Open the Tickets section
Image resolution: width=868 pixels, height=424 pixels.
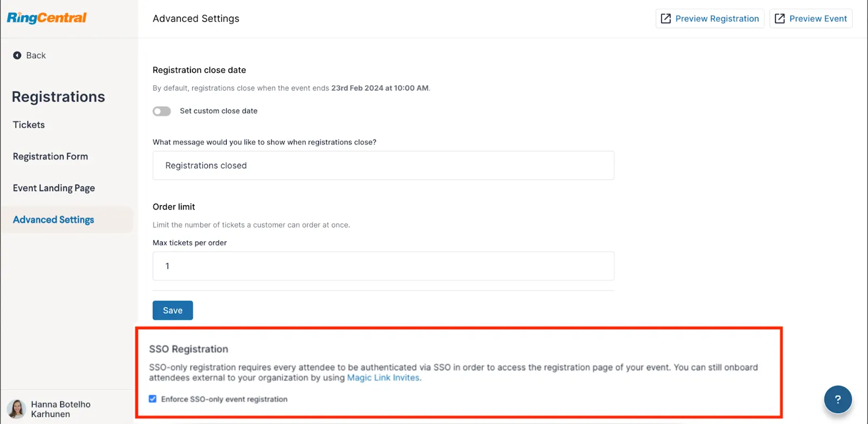tap(29, 125)
